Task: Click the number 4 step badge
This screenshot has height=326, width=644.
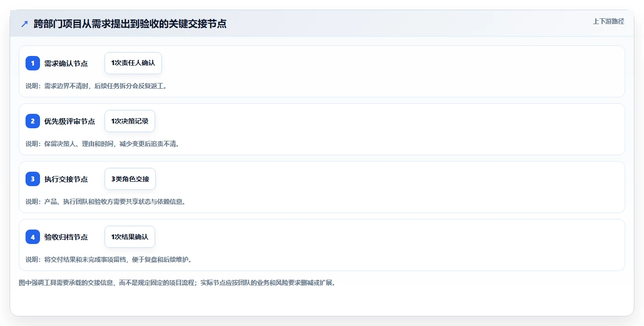Action: click(33, 237)
